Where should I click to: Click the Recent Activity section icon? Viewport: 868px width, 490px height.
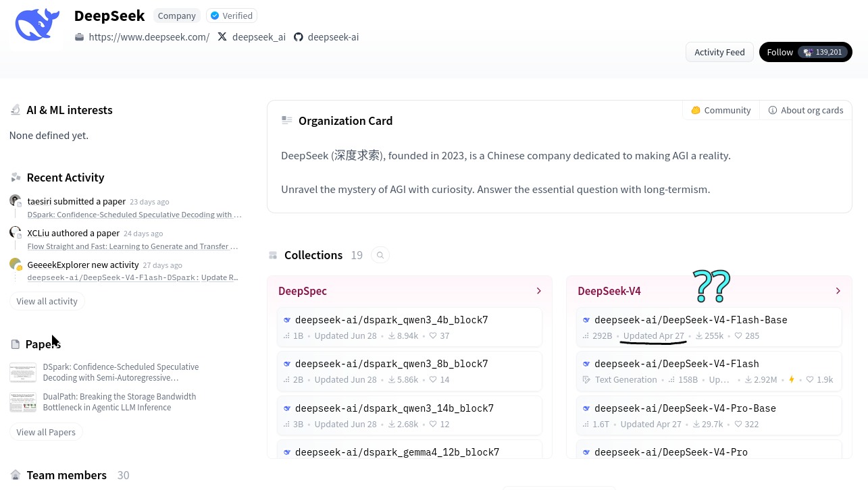coord(16,178)
